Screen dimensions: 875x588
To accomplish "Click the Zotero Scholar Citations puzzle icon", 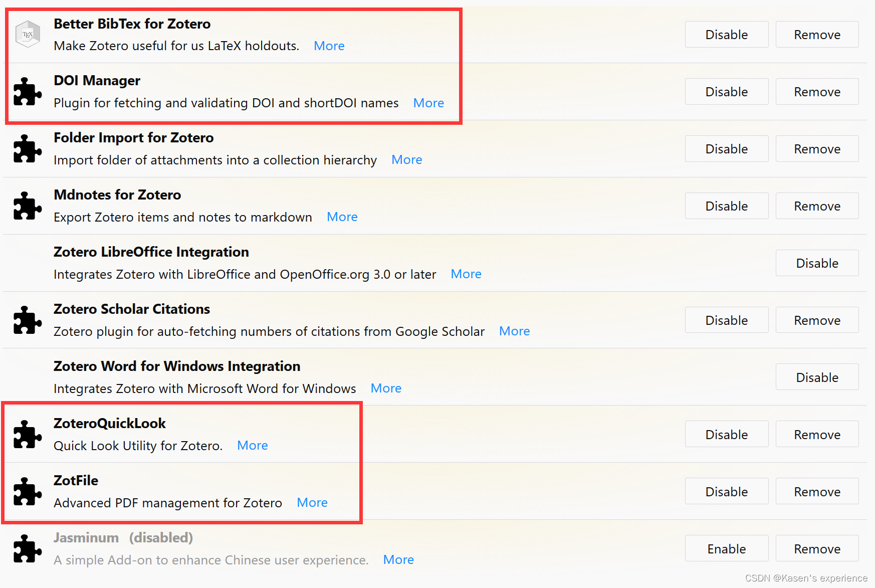I will [x=28, y=320].
